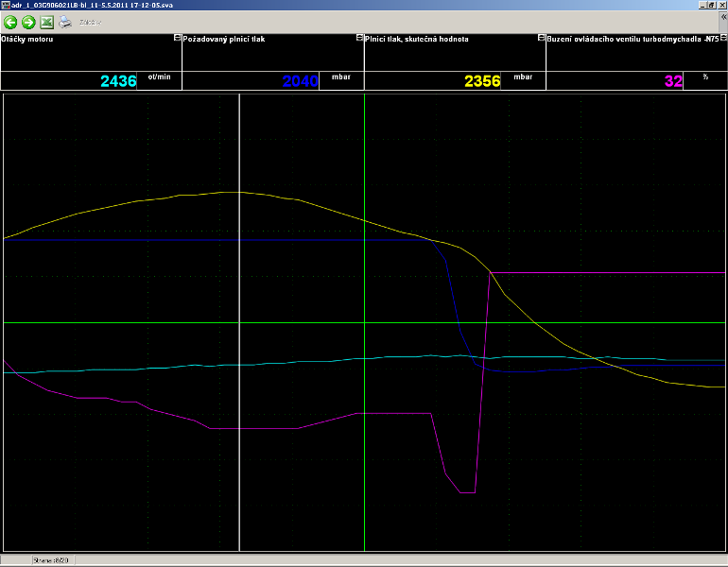Restore down the graph window

point(711,5)
